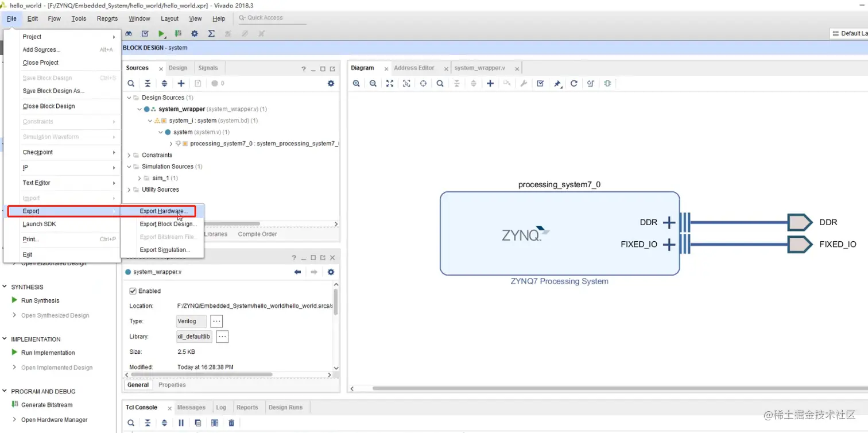This screenshot has height=433, width=868.
Task: Collapse the Design Sources tree node
Action: coord(129,98)
